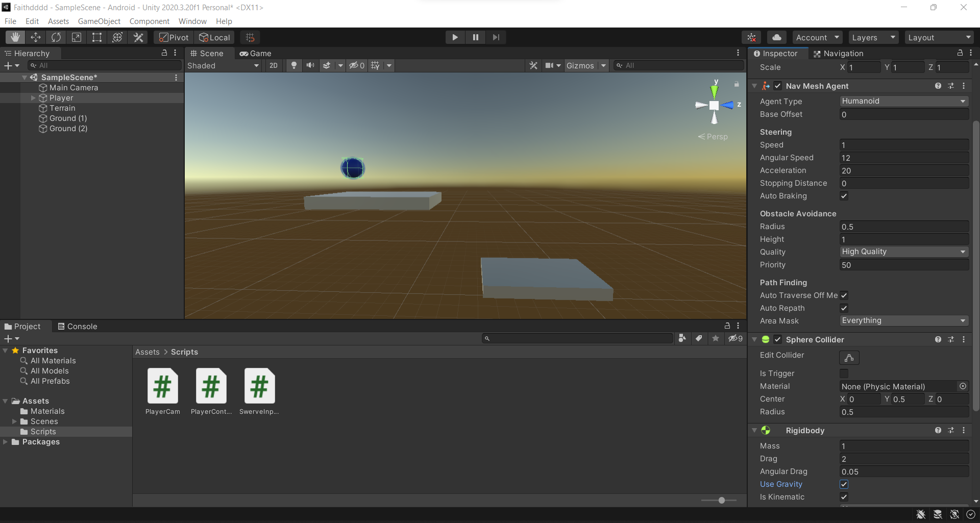Image resolution: width=980 pixels, height=523 pixels.
Task: Open Sphere Collider preset settings icon
Action: [x=951, y=339]
